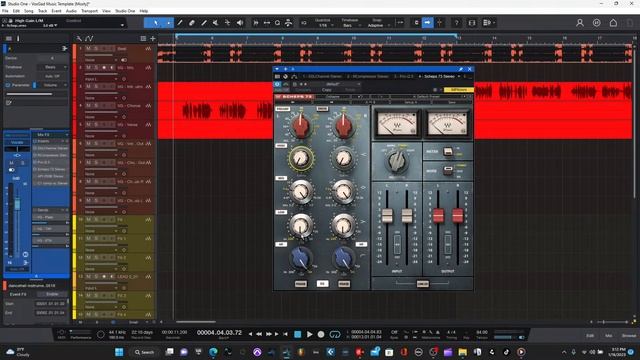
Task: Click the Vocals channel volume fader
Action: click(17, 203)
